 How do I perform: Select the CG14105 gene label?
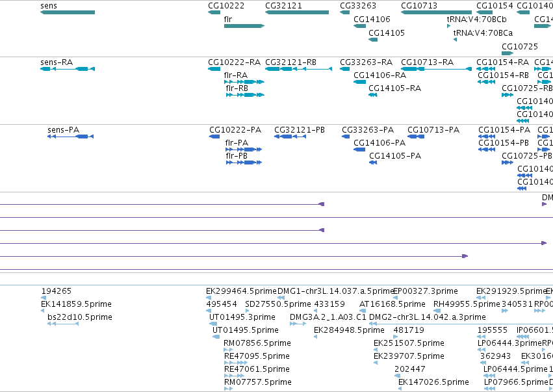pos(387,33)
